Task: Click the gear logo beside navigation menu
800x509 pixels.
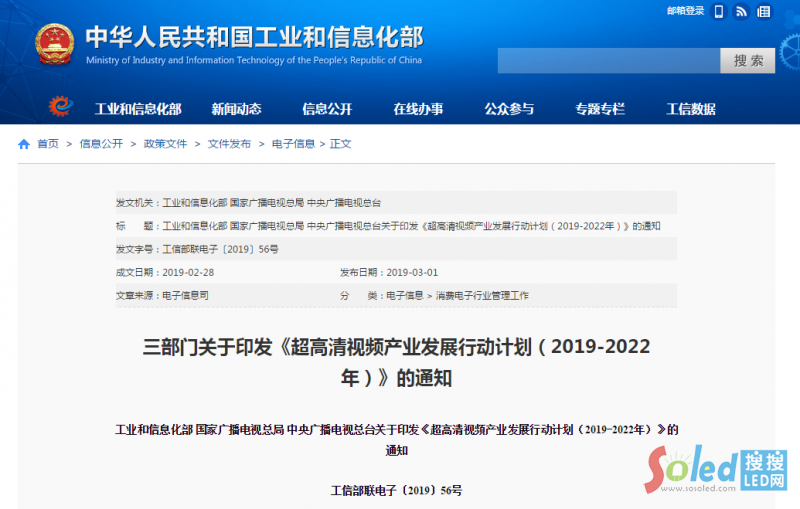Action: point(61,107)
